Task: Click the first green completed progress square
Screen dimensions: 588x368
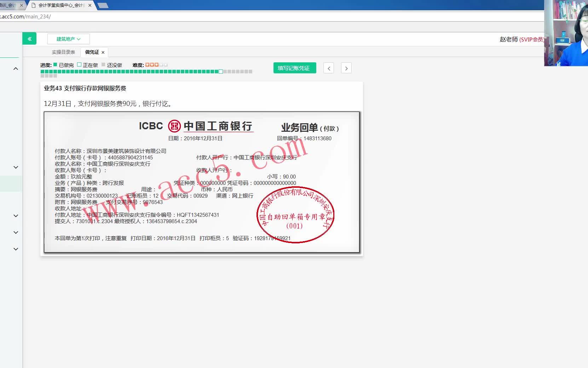Action: click(x=42, y=71)
